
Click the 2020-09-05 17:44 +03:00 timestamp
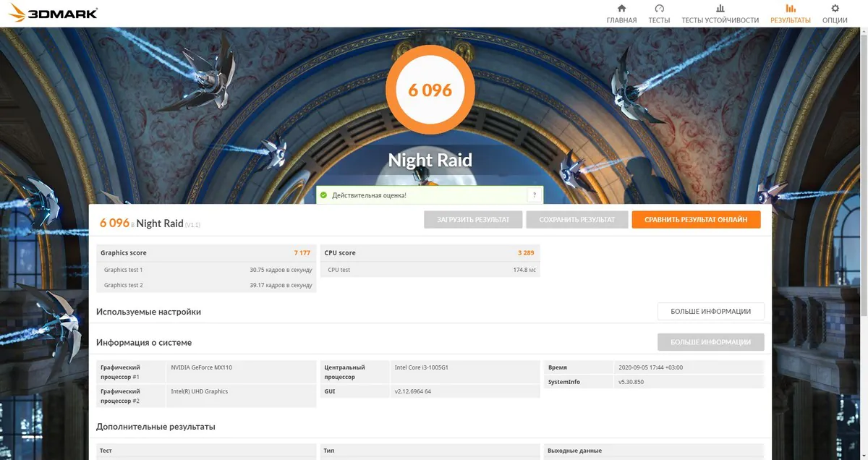650,367
